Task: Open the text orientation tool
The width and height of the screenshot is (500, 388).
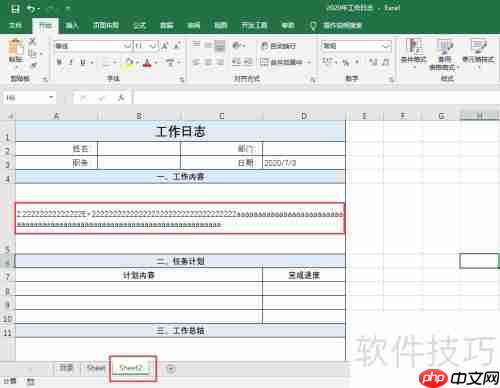Action: pyautogui.click(x=236, y=45)
